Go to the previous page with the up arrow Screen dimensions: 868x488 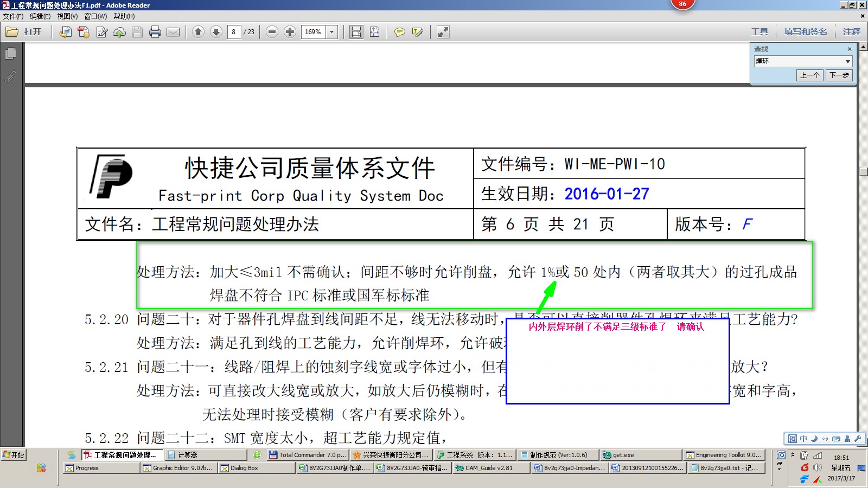tap(198, 32)
